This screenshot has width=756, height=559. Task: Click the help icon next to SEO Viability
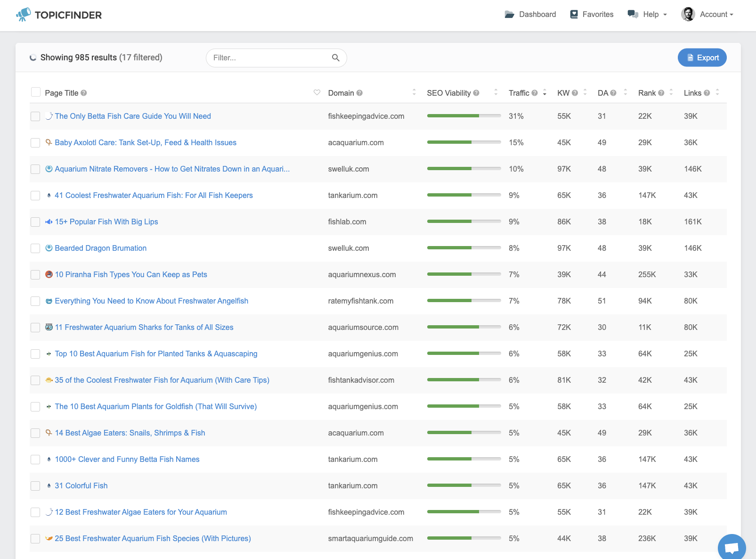(476, 93)
